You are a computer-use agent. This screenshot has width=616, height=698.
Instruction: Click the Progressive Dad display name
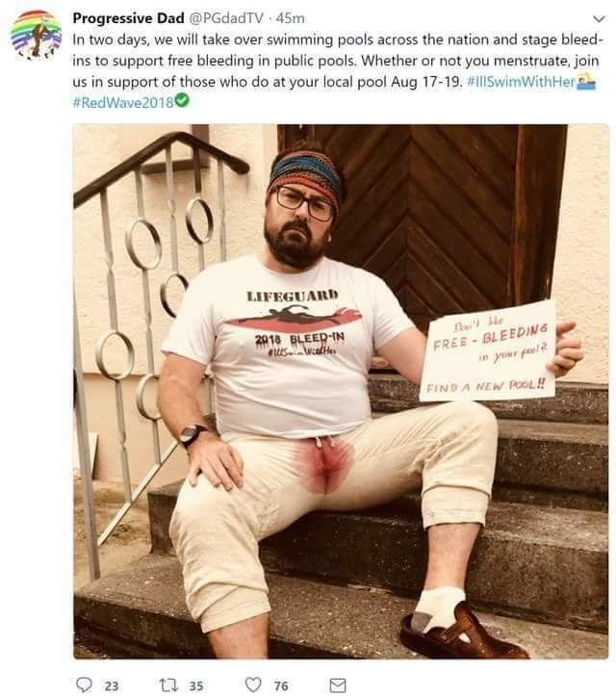(128, 18)
